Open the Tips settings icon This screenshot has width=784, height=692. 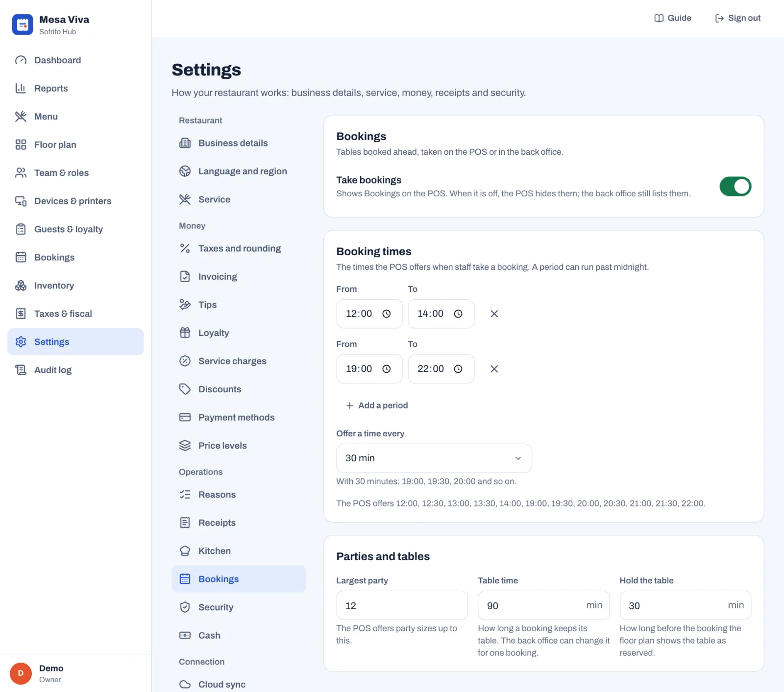(x=185, y=305)
